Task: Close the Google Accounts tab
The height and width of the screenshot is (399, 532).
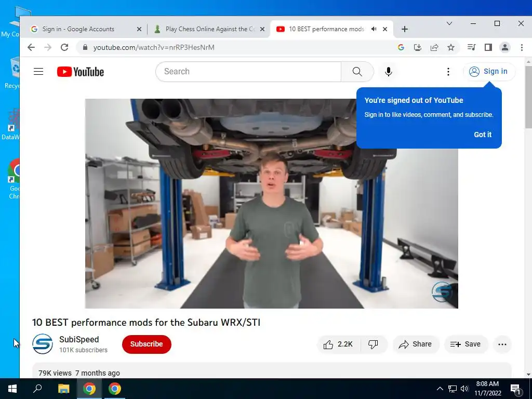Action: (139, 29)
